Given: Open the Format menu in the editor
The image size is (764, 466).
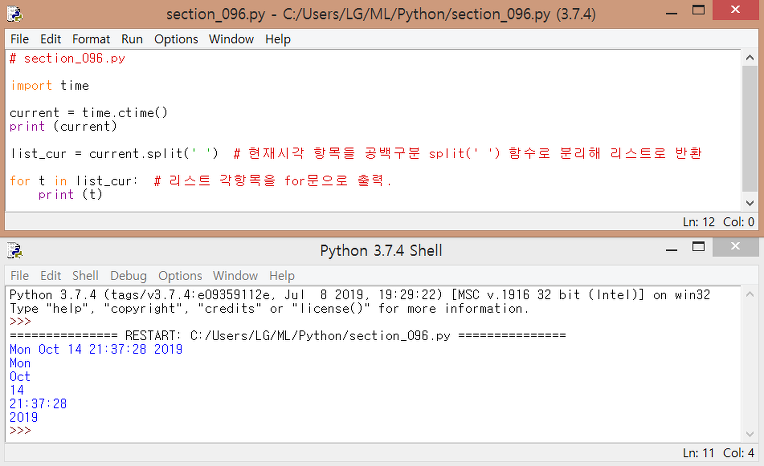Looking at the screenshot, I should (x=91, y=39).
